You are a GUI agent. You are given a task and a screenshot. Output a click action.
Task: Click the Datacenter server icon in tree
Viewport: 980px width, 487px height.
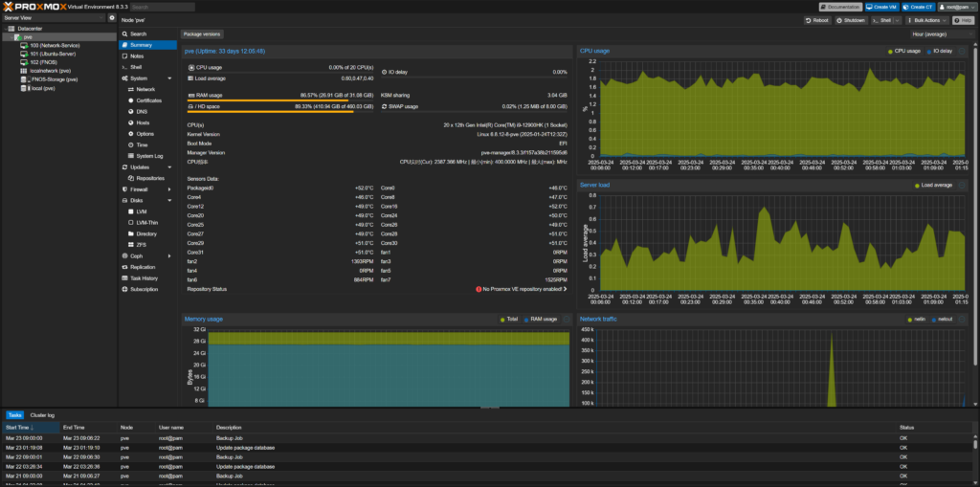pos(11,29)
